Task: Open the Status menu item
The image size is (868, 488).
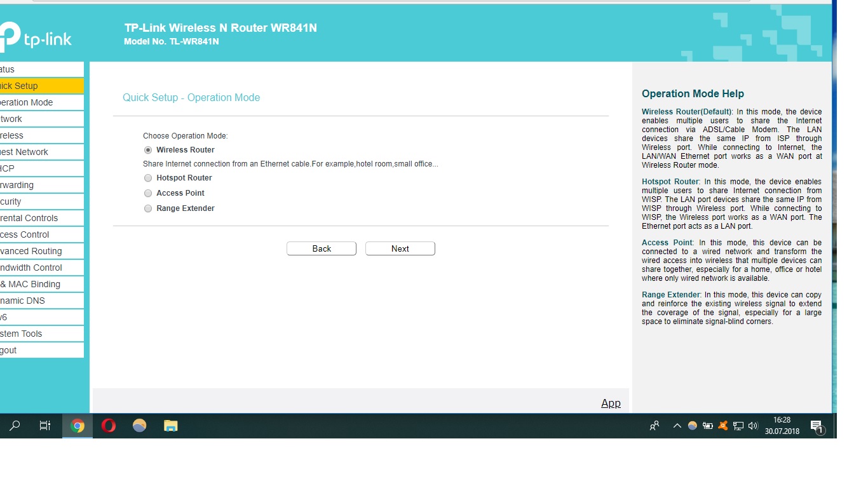Action: pos(42,69)
